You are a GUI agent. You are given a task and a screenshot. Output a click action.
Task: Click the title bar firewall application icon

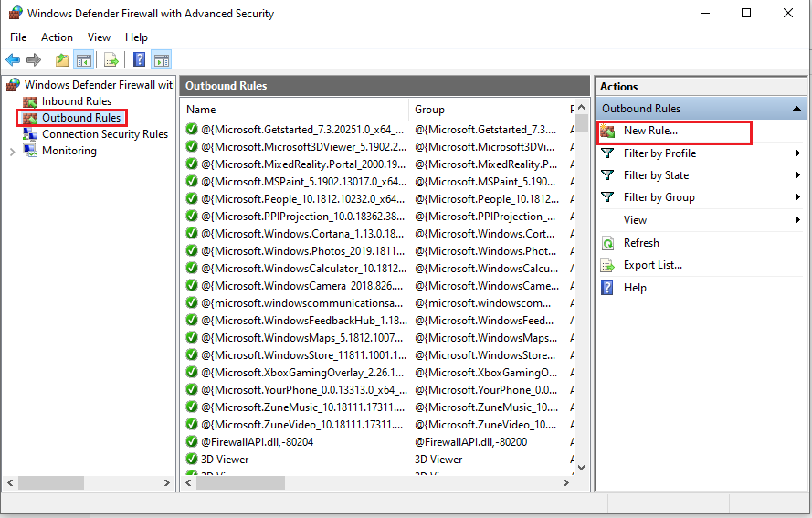click(16, 13)
